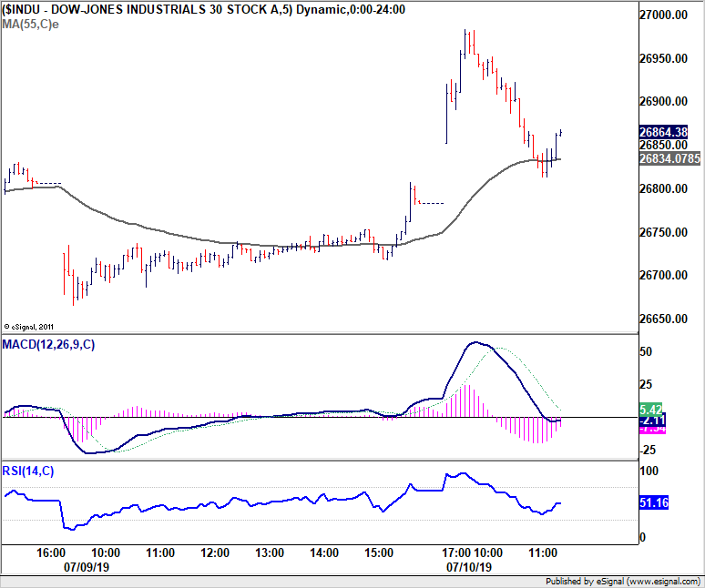Viewport: 705px width, 588px height.
Task: Click the MACD(12,26,9,C) study label
Action: pyautogui.click(x=48, y=345)
